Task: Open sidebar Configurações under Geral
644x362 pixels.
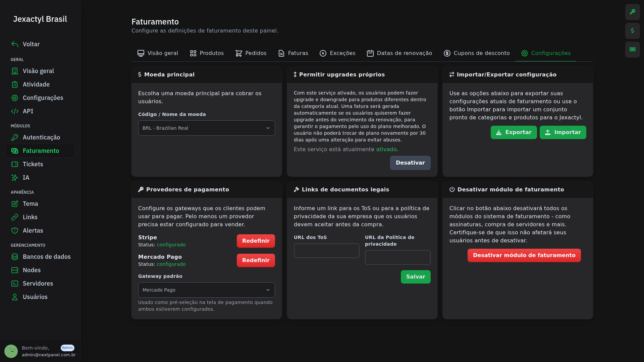Action: click(40, 98)
